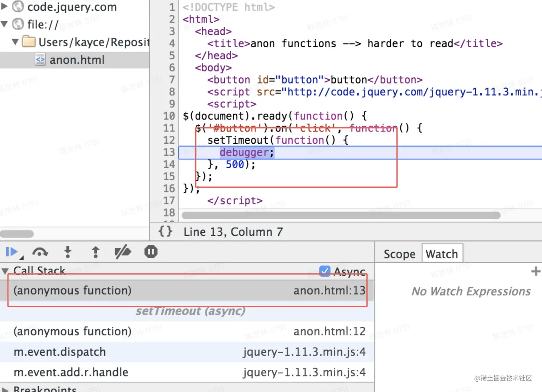Collapse the Users/kayce/Reposit folder
Screen dimensions: 542x392
[15, 42]
